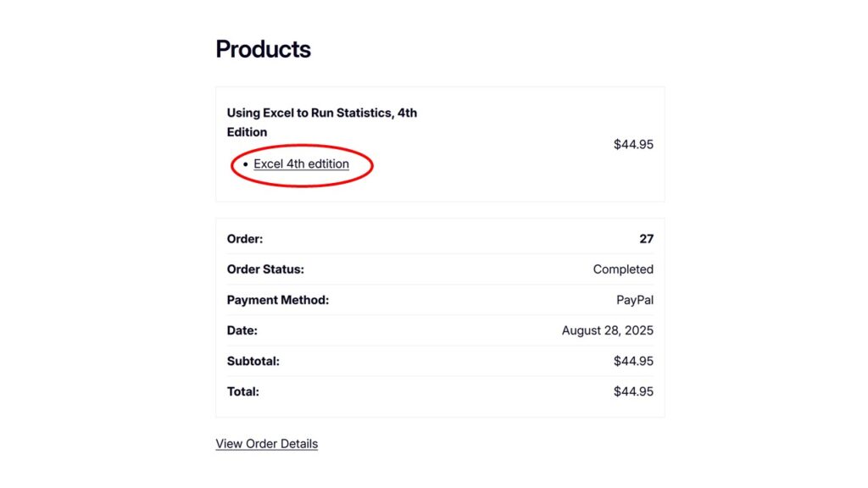Viewport: 868px width, 488px height.
Task: Select the Total amount $44.95
Action: click(x=633, y=391)
